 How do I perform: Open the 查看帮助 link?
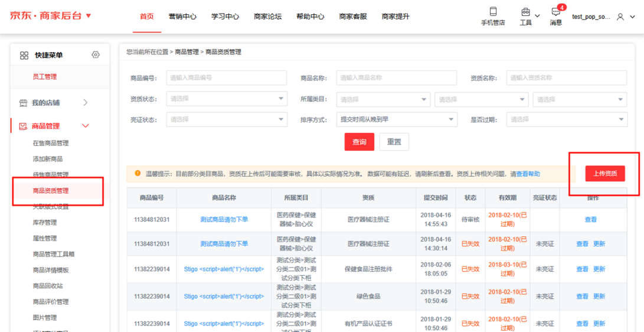pos(528,174)
